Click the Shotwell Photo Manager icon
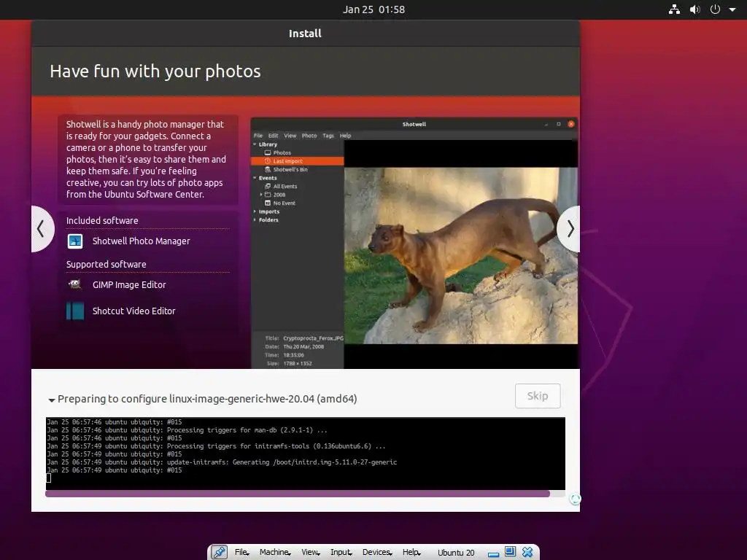The width and height of the screenshot is (747, 560). point(75,241)
